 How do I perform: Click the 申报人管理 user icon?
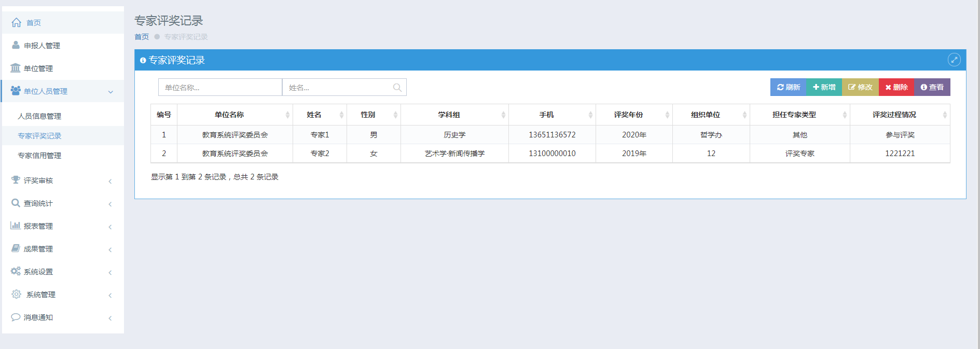(x=16, y=45)
